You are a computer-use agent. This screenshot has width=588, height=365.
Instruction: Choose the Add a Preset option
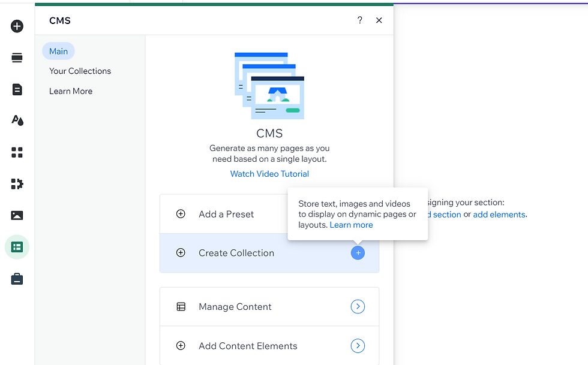[x=226, y=214]
